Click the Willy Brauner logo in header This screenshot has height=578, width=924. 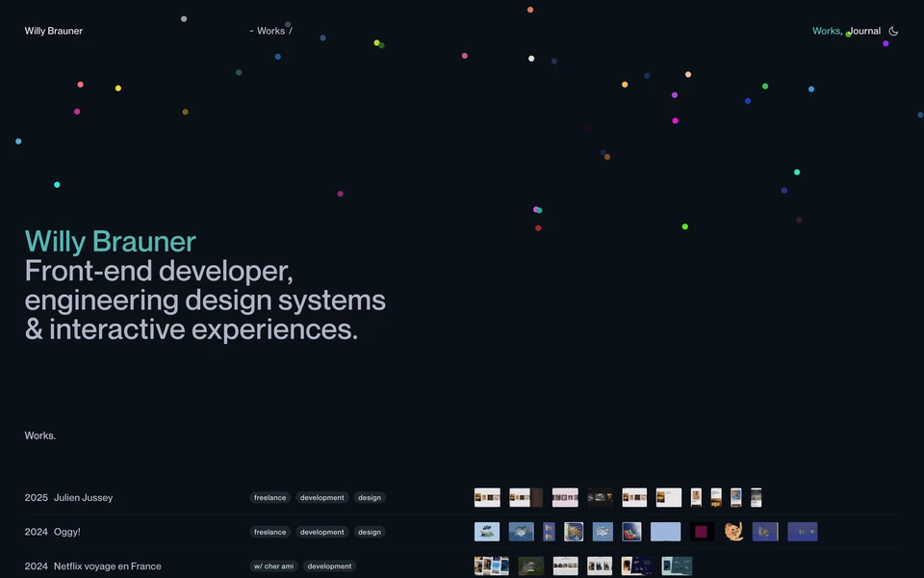54,31
